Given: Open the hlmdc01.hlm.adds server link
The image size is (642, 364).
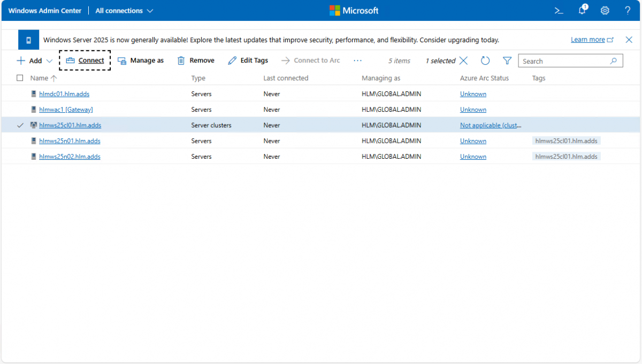Looking at the screenshot, I should coord(64,94).
